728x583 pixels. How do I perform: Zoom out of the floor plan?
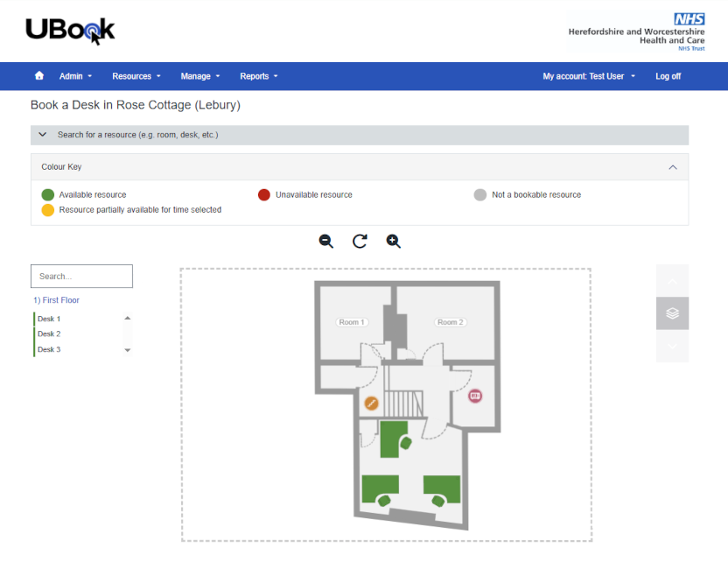point(325,241)
